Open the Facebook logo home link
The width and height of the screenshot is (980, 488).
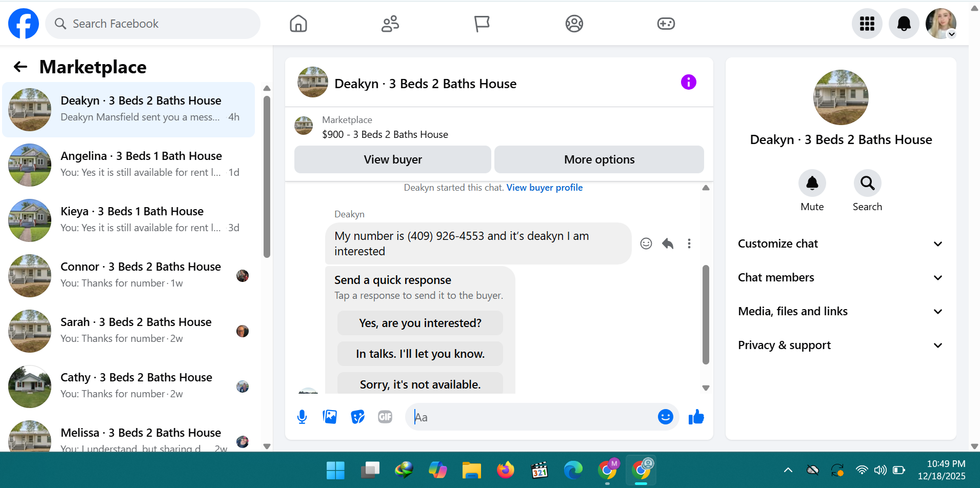click(x=24, y=24)
